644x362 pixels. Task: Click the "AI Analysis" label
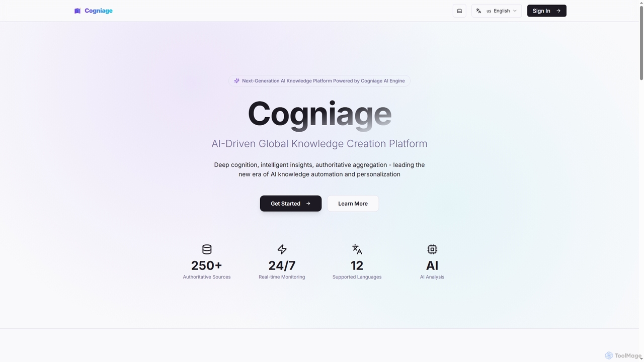click(x=432, y=277)
